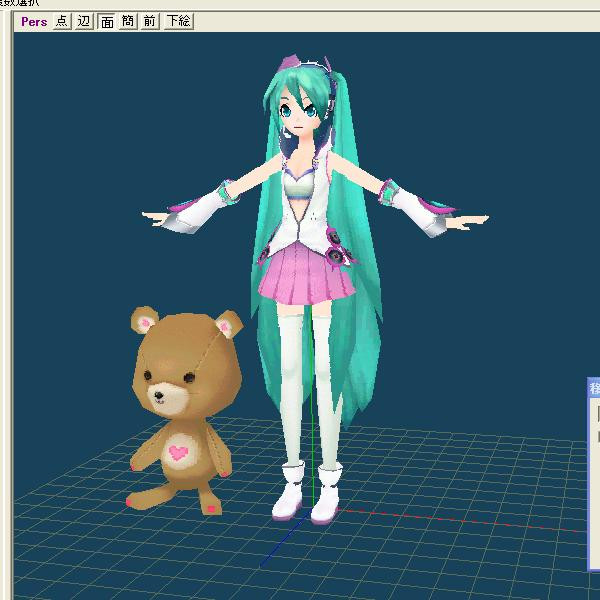600x600 pixels.
Task: Open the Pers view mode label
Action: (34, 22)
